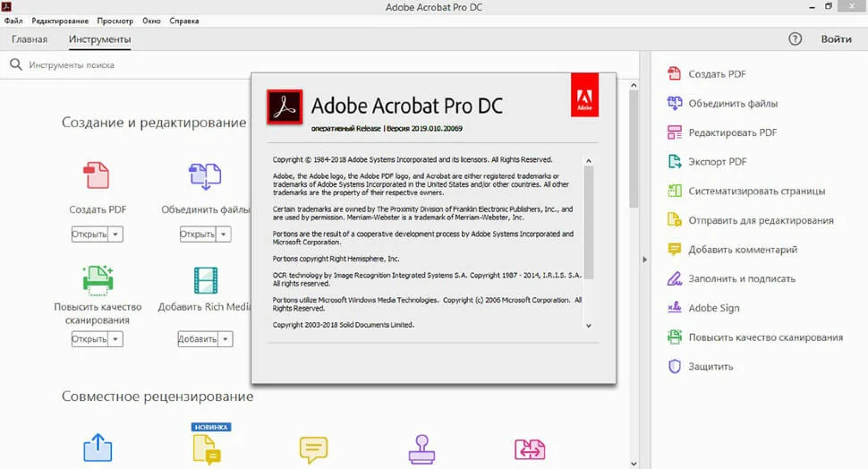Screen dimensions: 868x469
Task: Click the version text 2019.010.20069
Action: point(436,129)
